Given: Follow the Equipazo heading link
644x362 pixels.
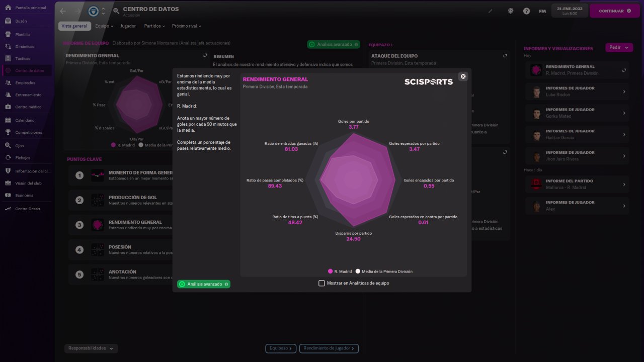Looking at the screenshot, I should (381, 45).
